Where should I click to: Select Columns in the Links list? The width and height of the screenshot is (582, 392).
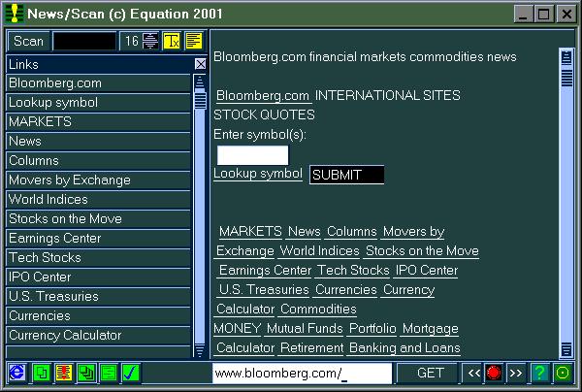(98, 161)
